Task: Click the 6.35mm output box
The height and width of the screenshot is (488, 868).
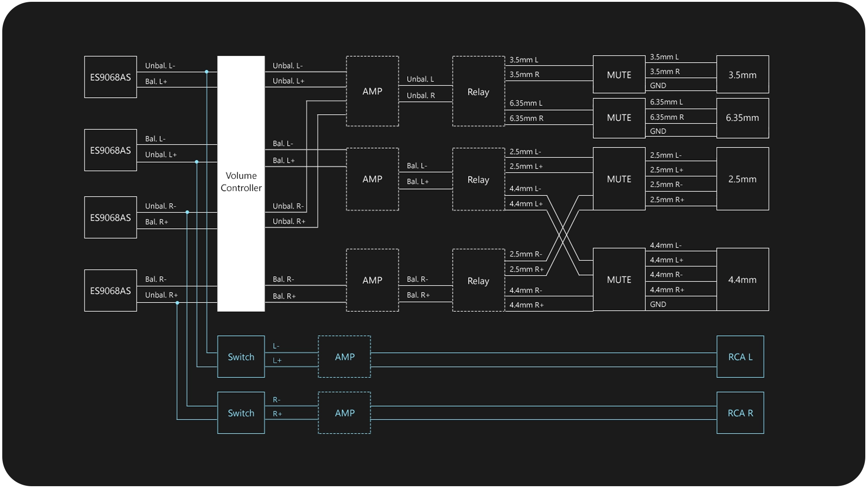Action: [x=742, y=118]
